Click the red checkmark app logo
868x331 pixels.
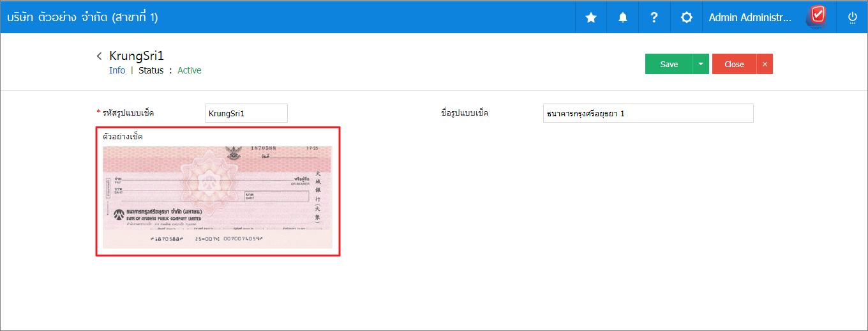click(817, 17)
